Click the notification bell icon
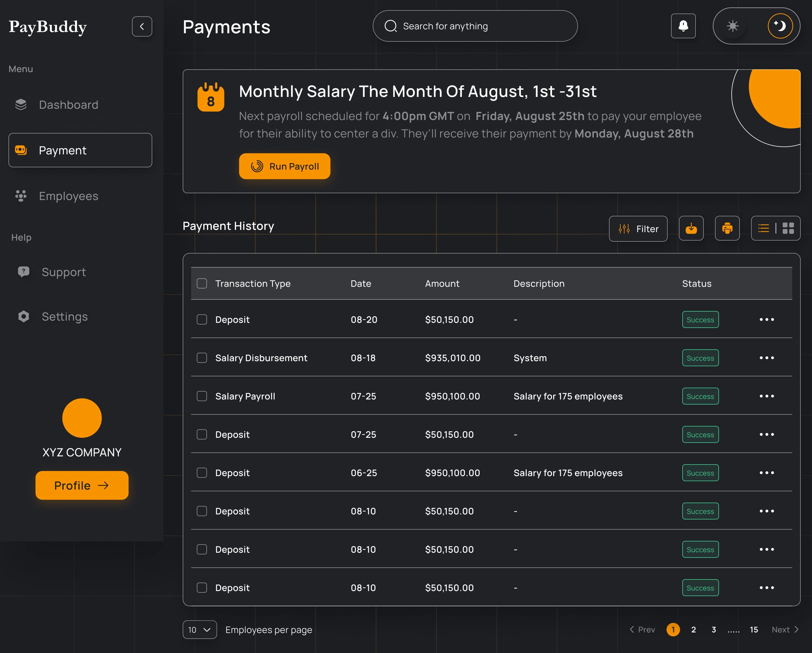This screenshot has height=653, width=812. [683, 26]
